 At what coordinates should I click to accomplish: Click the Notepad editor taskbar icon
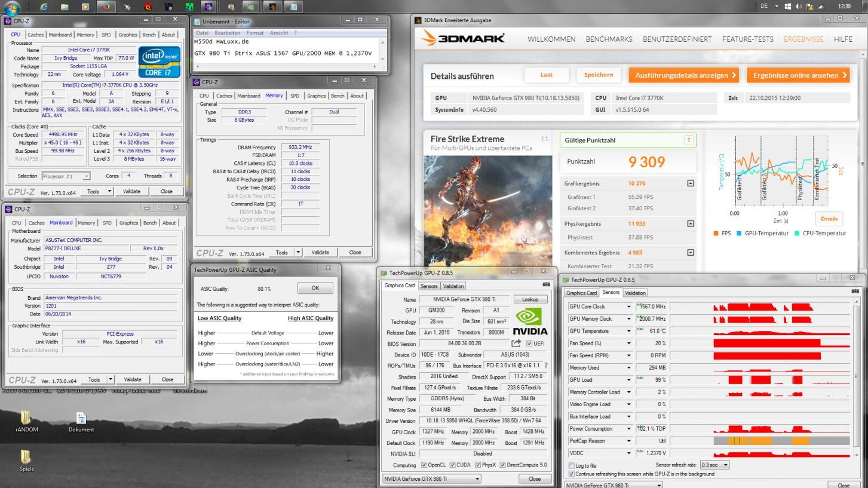[292, 7]
